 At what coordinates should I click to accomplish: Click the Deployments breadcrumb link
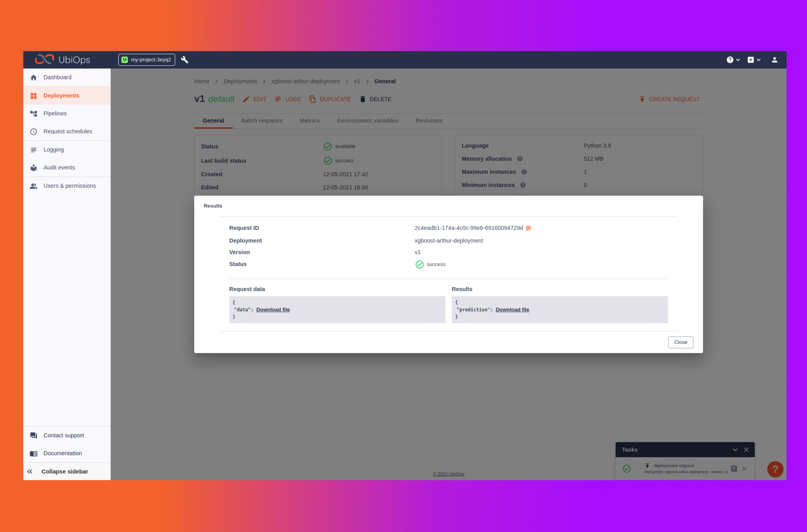pyautogui.click(x=240, y=81)
